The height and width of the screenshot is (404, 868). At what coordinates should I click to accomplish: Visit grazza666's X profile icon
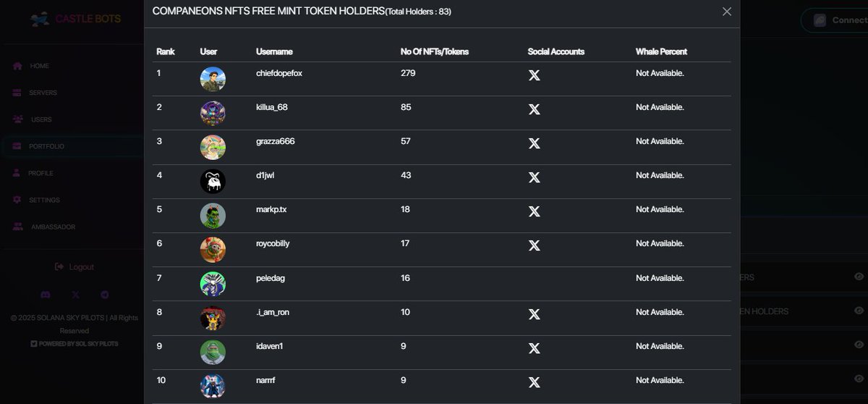[x=534, y=143]
